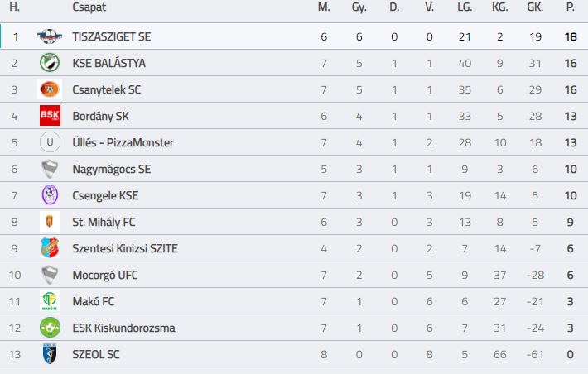Click the St. Mihály FC crest
The height and width of the screenshot is (374, 588).
click(x=50, y=222)
